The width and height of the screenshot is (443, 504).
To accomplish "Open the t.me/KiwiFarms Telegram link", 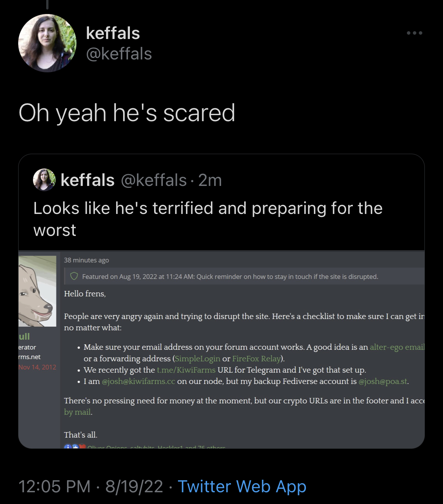I will point(186,370).
